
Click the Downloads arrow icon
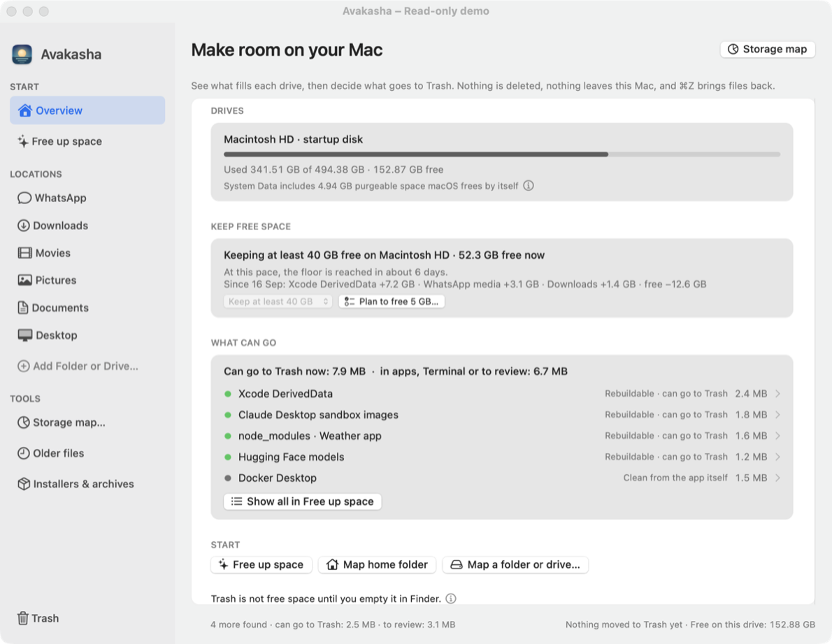(23, 225)
